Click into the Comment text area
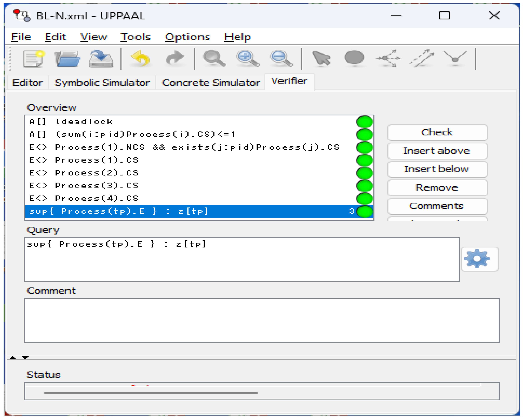The height and width of the screenshot is (420, 525). [x=262, y=320]
